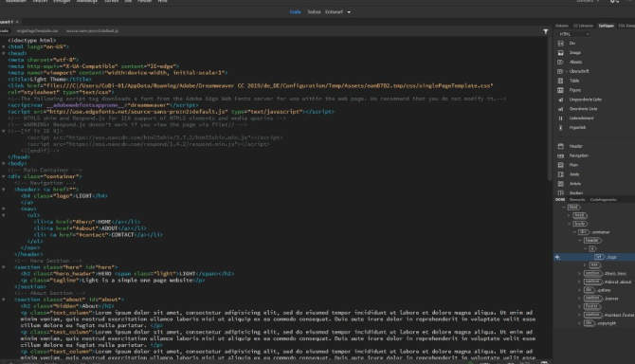The width and height of the screenshot is (635, 364).
Task: Select the section #hero node in DOM tree
Action: pyautogui.click(x=605, y=274)
